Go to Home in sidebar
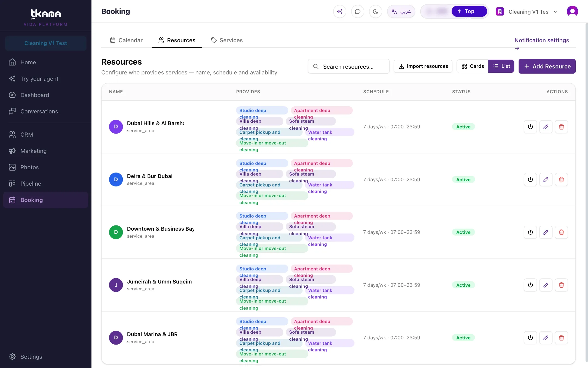The height and width of the screenshot is (368, 588). tap(46, 62)
